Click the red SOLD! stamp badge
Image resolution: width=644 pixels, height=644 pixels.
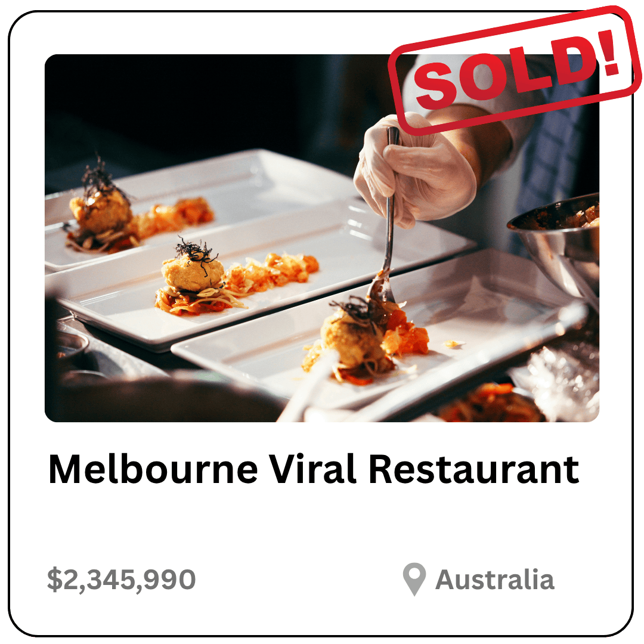pyautogui.click(x=515, y=70)
